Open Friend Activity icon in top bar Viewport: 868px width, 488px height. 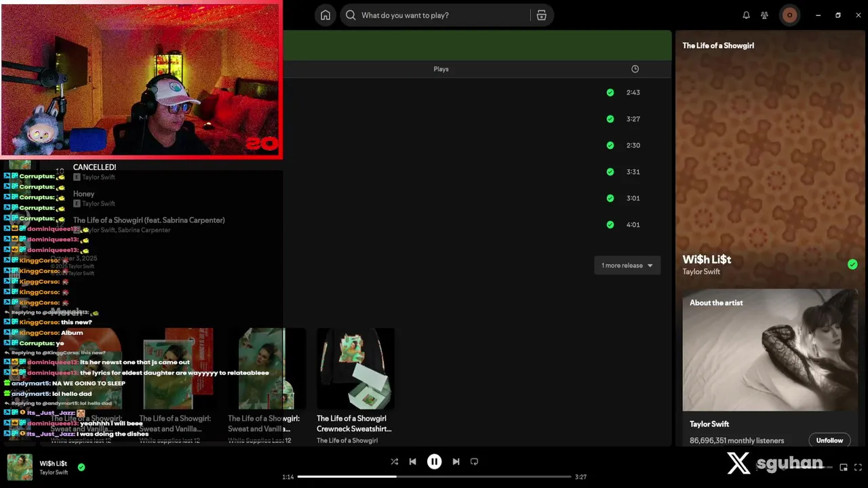tap(764, 16)
